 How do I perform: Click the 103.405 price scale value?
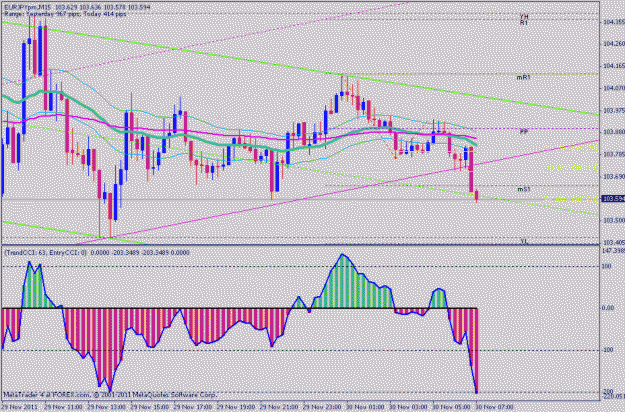pos(614,242)
